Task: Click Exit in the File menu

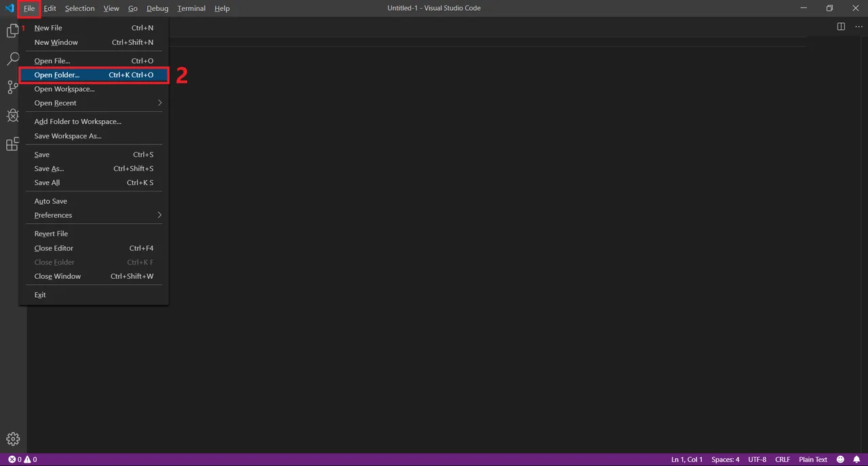Action: 94,295
